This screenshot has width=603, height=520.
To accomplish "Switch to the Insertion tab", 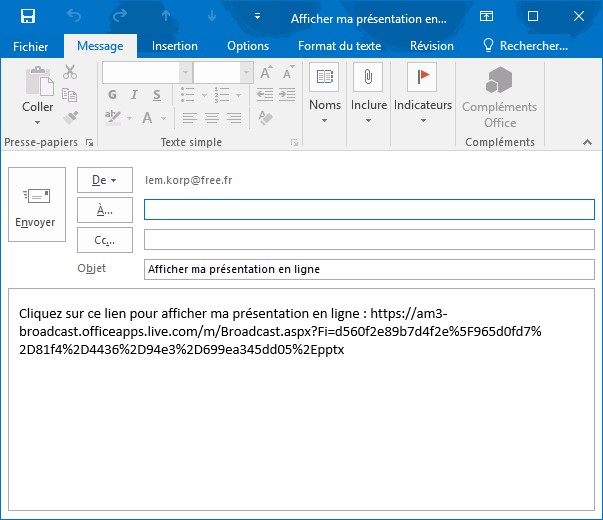I will [x=175, y=46].
